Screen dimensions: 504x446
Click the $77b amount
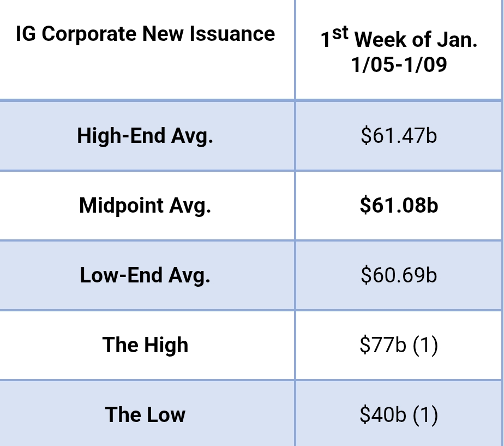pyautogui.click(x=383, y=345)
